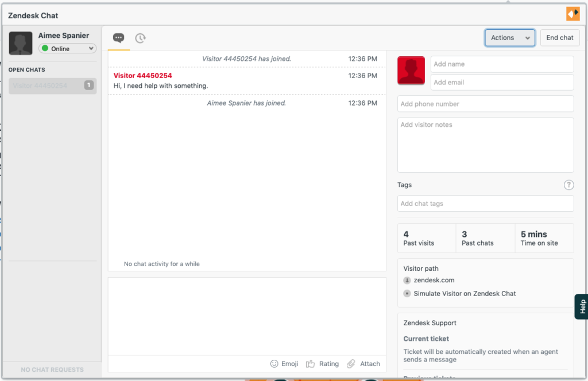Expand the Actions dropdown menu

click(510, 38)
